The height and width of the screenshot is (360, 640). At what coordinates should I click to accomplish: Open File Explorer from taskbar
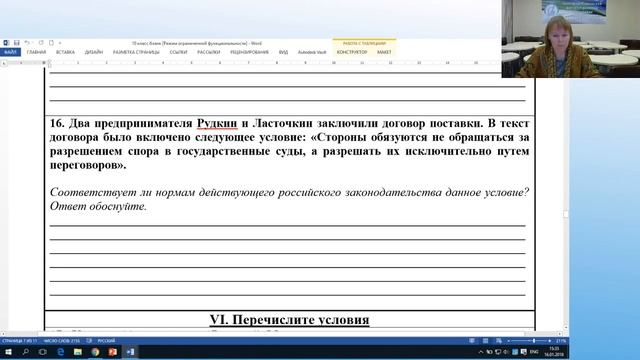click(x=78, y=352)
